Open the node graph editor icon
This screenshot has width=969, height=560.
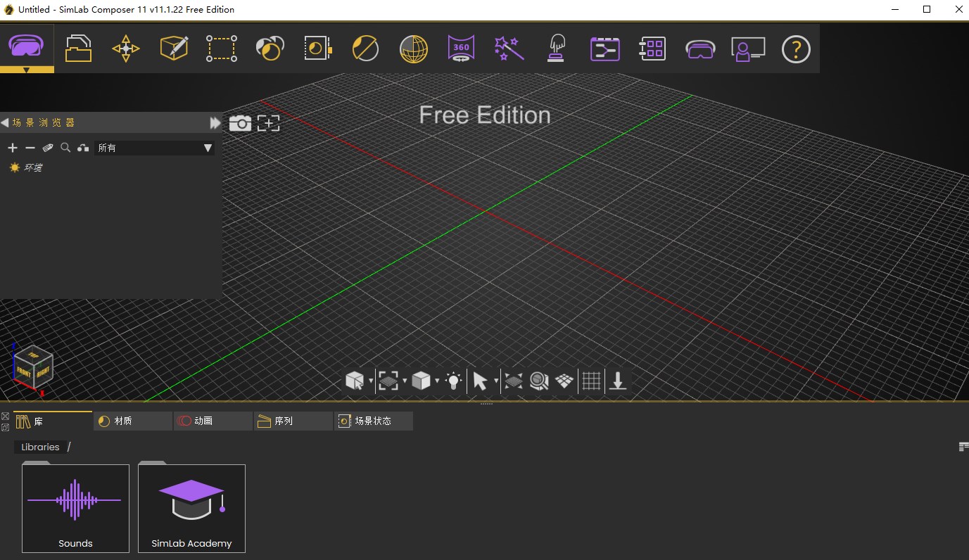tap(604, 48)
